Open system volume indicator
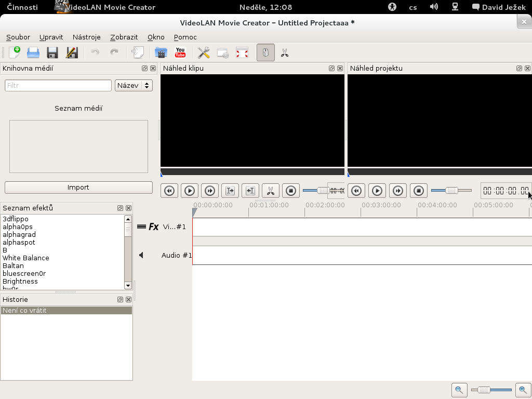 (434, 7)
